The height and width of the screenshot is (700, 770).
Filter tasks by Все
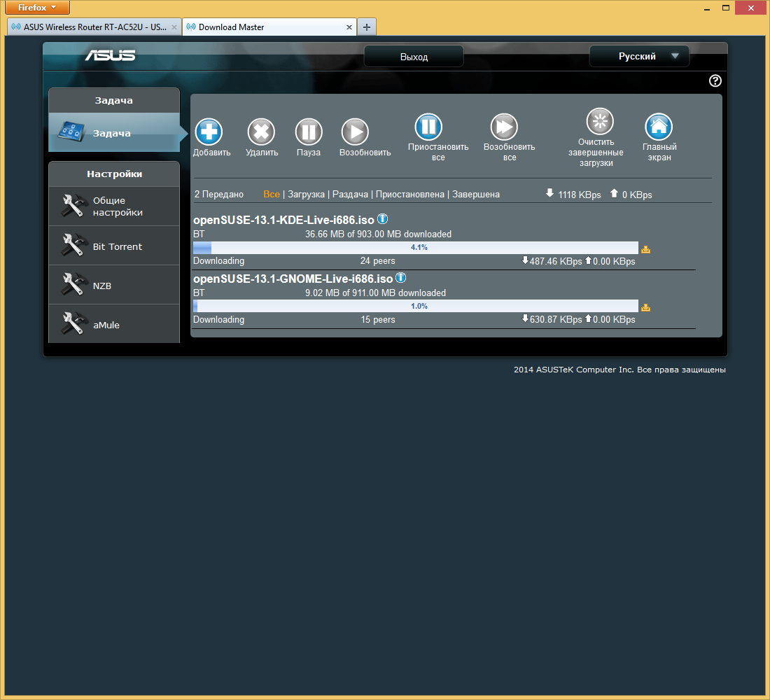(272, 194)
